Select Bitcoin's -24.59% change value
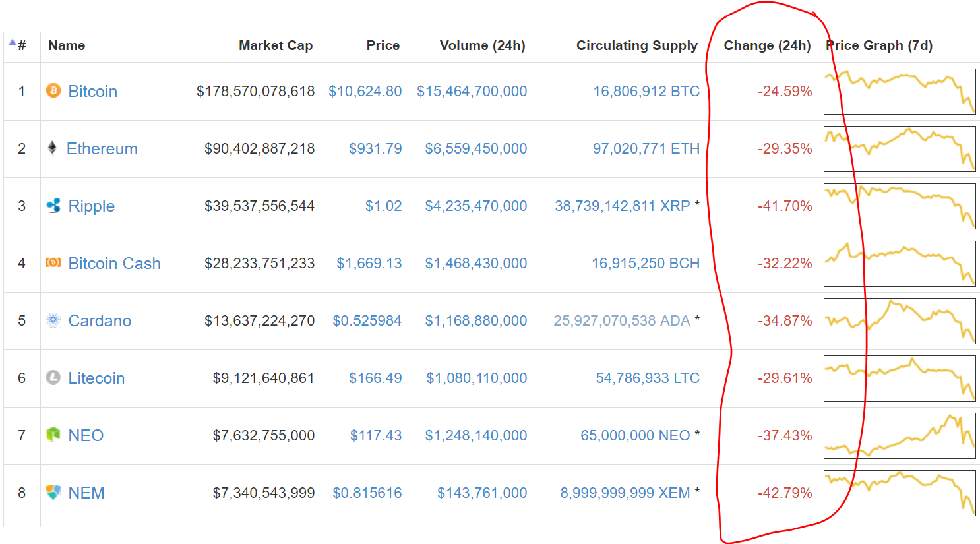 click(x=785, y=92)
